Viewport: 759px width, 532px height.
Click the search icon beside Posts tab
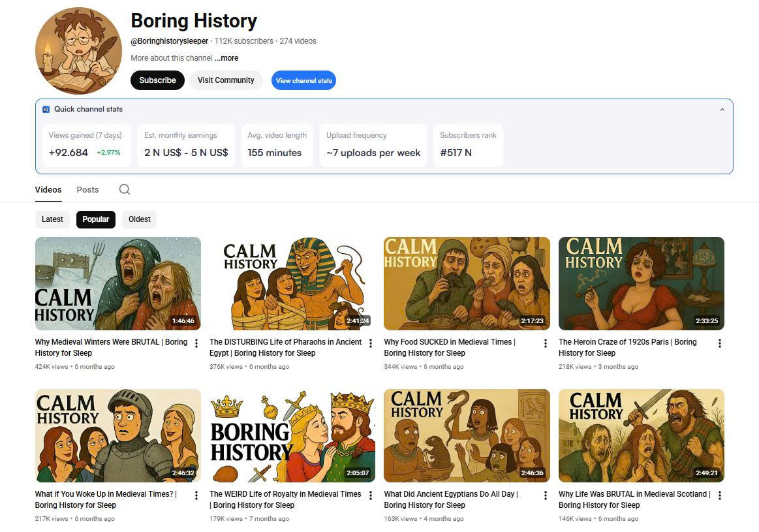125,189
